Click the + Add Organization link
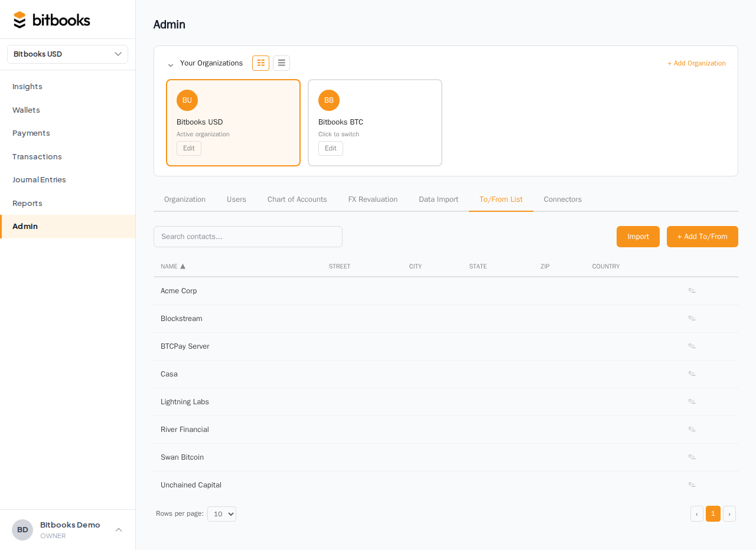This screenshot has height=550, width=756. click(x=696, y=63)
